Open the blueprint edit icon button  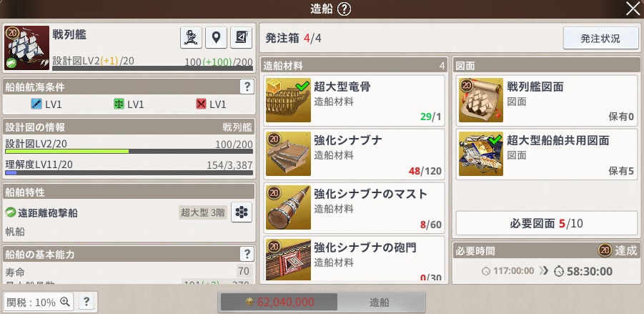tap(241, 38)
